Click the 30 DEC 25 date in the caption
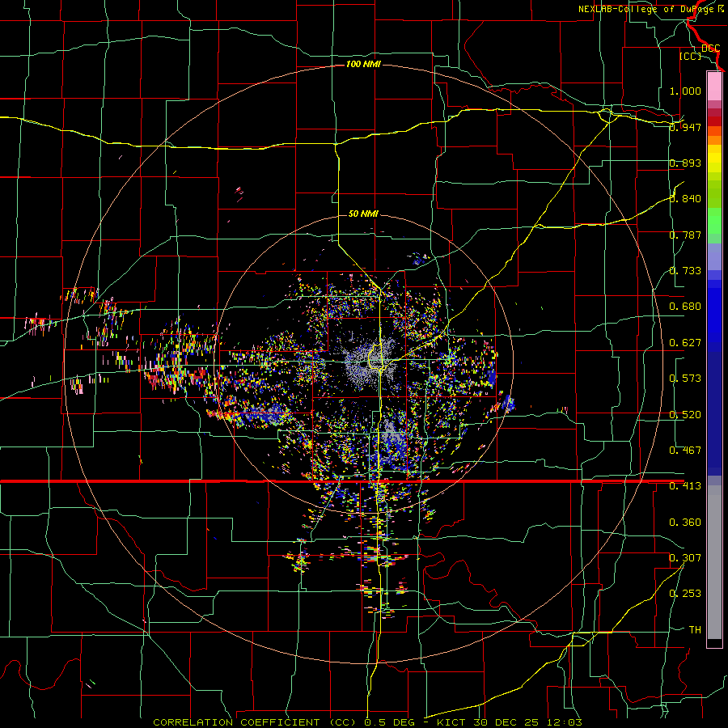Viewport: 728px width, 728px height. (x=506, y=722)
